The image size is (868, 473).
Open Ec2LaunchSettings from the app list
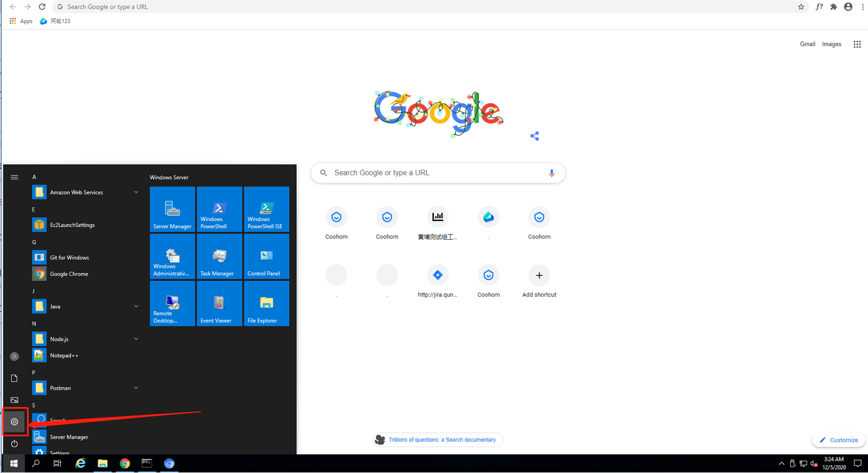pyautogui.click(x=86, y=225)
